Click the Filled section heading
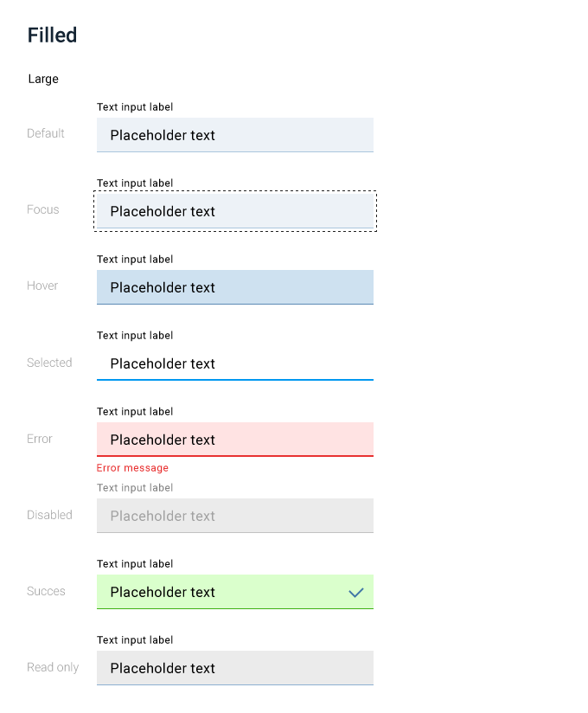Viewport: 588px width, 713px height. (x=52, y=35)
